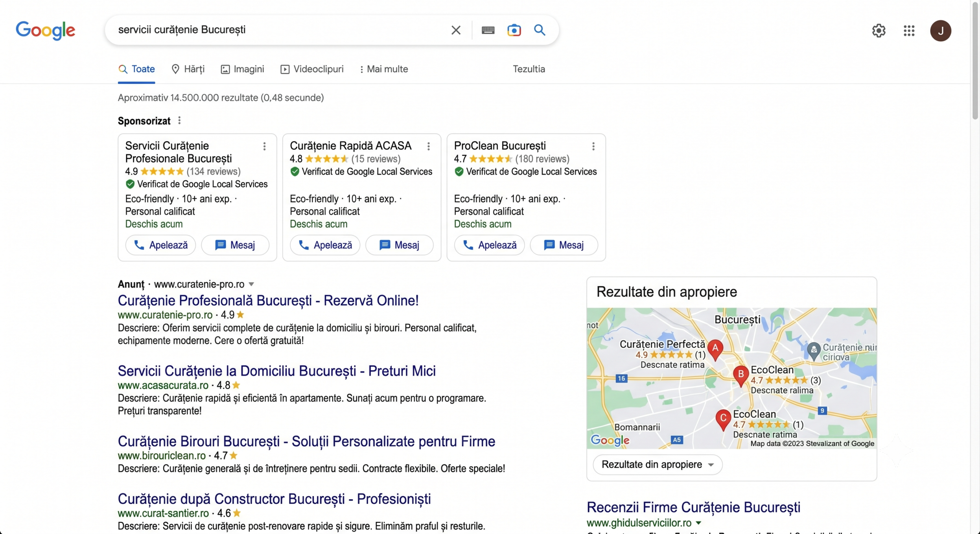This screenshot has width=980, height=534.
Task: Open Servicii Curățenie Profesionale București card title
Action: click(x=178, y=152)
